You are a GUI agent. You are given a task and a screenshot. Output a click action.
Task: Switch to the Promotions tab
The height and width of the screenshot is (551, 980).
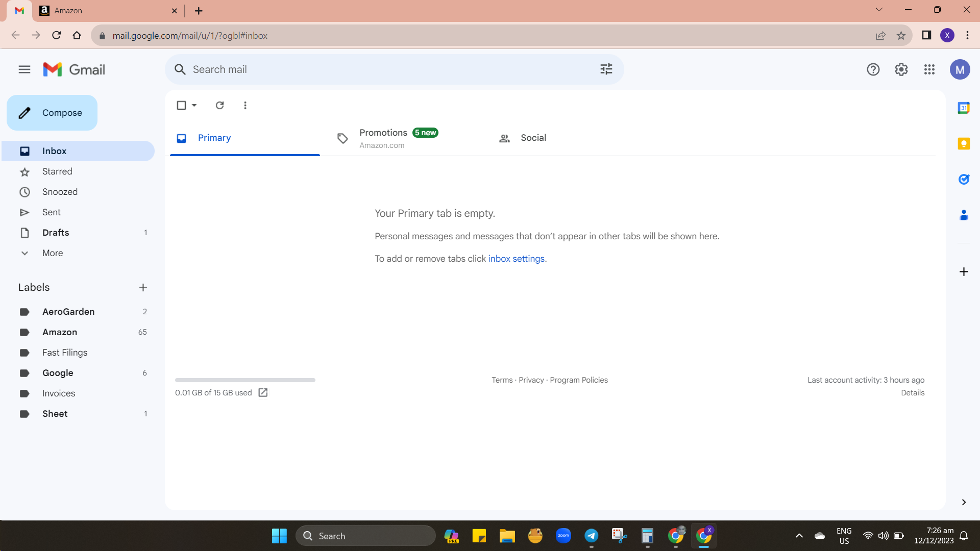(x=407, y=138)
